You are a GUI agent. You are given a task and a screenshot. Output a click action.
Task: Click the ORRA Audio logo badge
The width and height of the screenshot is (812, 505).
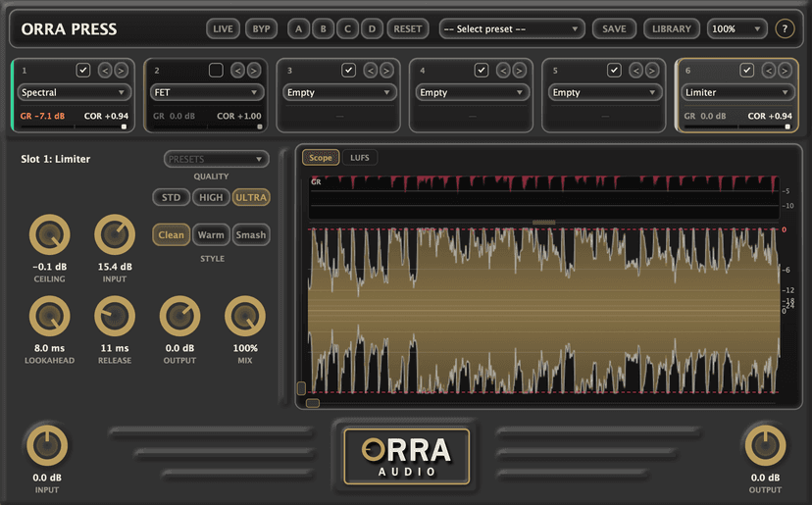pos(407,456)
